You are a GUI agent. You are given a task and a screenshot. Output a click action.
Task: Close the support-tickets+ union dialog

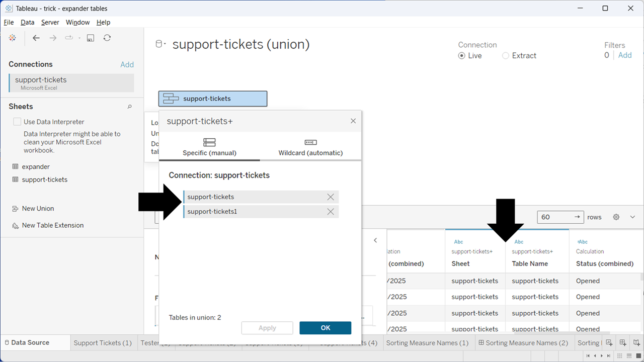353,121
